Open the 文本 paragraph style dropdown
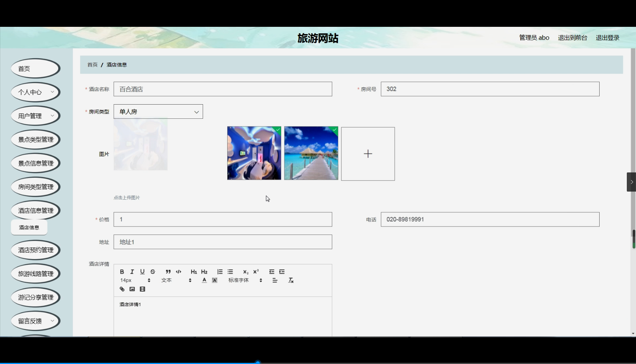This screenshot has width=636, height=364. click(176, 280)
